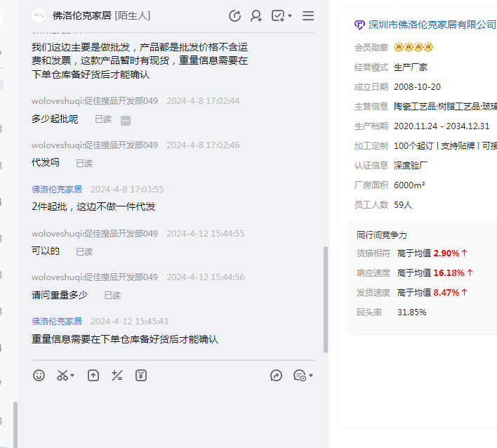Click the refresh clock icon in header

(x=235, y=15)
